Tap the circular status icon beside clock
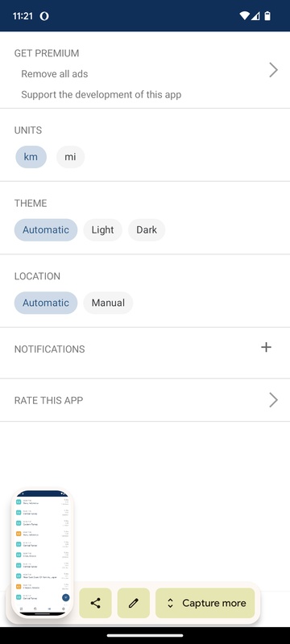Screen dimensions: 290x644 click(x=44, y=16)
